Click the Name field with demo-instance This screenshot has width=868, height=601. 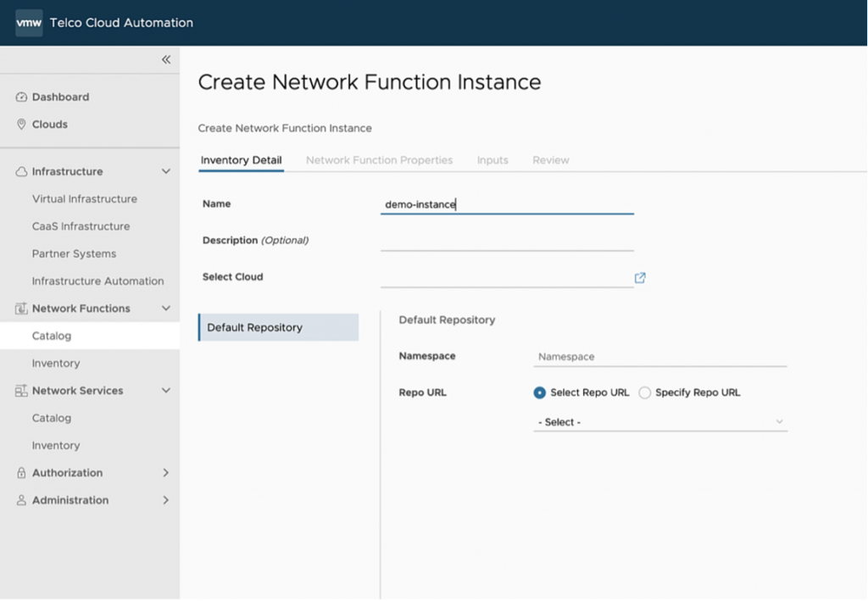coord(507,204)
